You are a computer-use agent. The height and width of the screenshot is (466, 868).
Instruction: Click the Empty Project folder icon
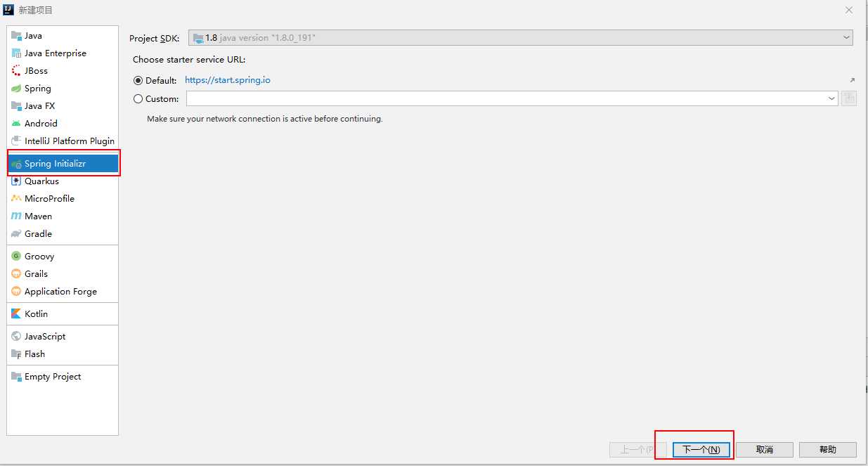click(x=17, y=377)
